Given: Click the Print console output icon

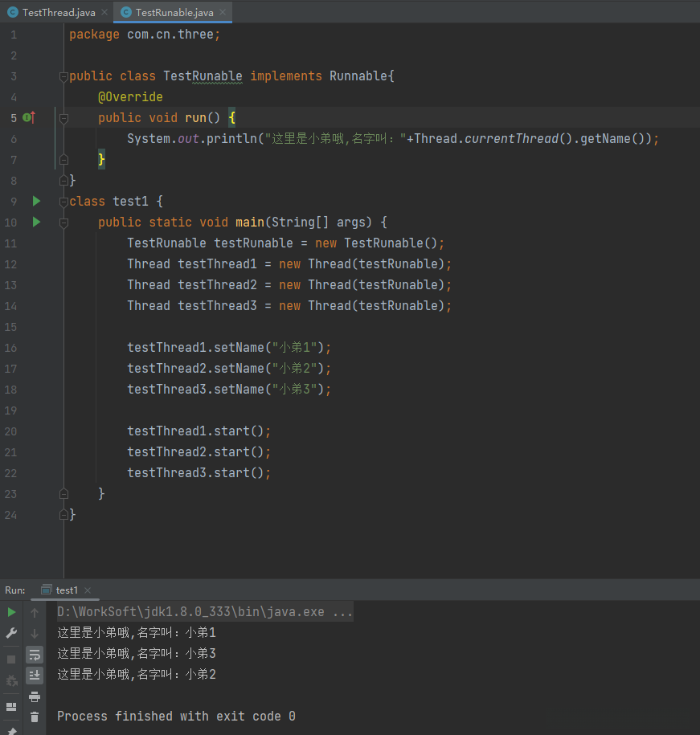Looking at the screenshot, I should click(35, 696).
